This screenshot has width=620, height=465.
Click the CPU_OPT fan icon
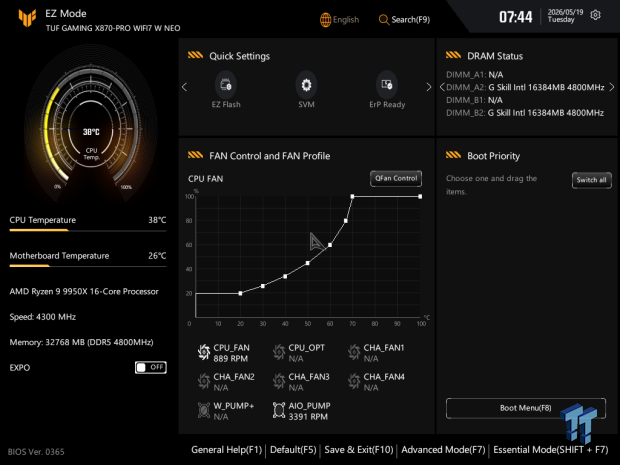pos(279,352)
